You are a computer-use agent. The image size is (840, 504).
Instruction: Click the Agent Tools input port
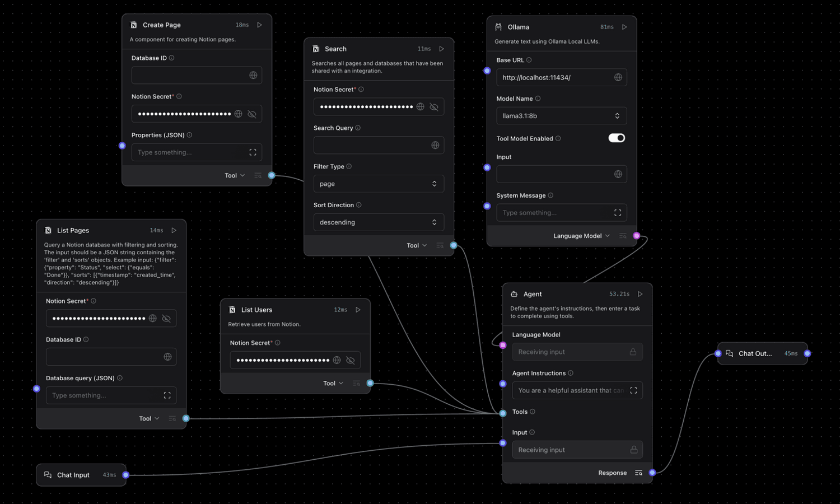[503, 413]
